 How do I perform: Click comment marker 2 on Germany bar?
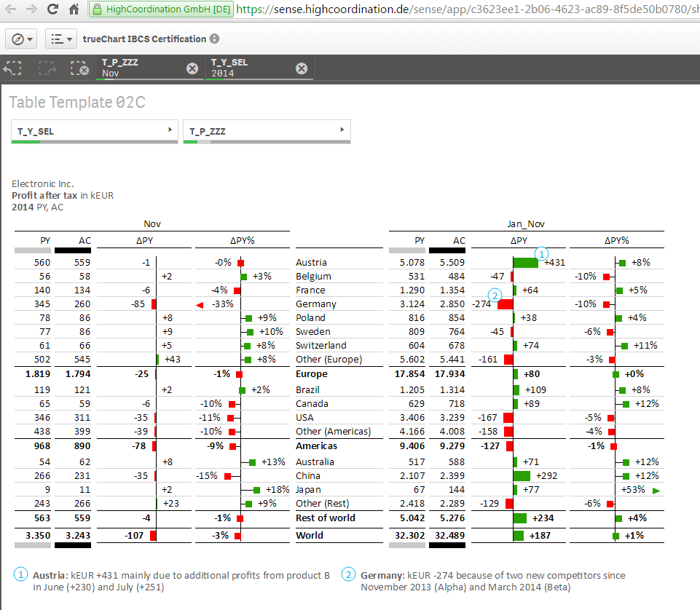point(495,296)
